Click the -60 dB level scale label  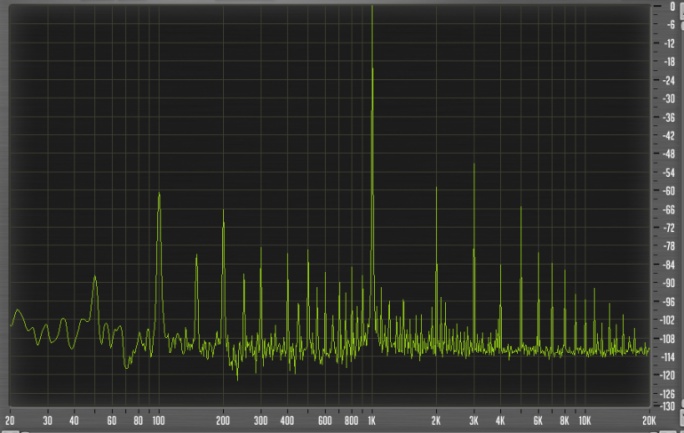point(669,191)
